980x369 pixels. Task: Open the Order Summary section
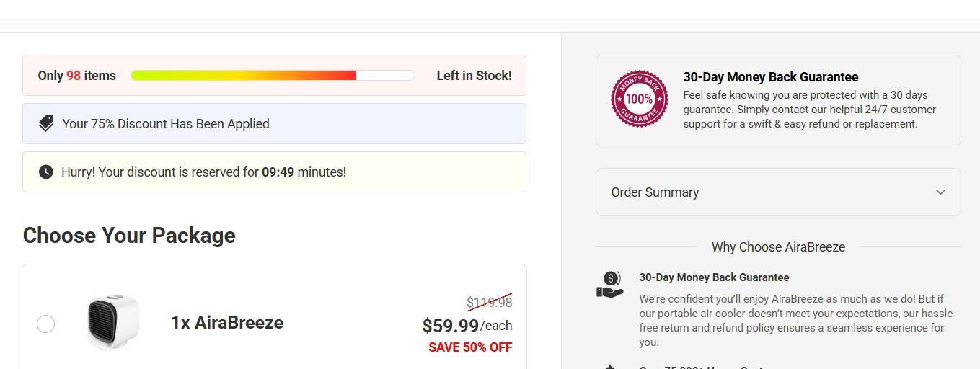click(x=778, y=192)
